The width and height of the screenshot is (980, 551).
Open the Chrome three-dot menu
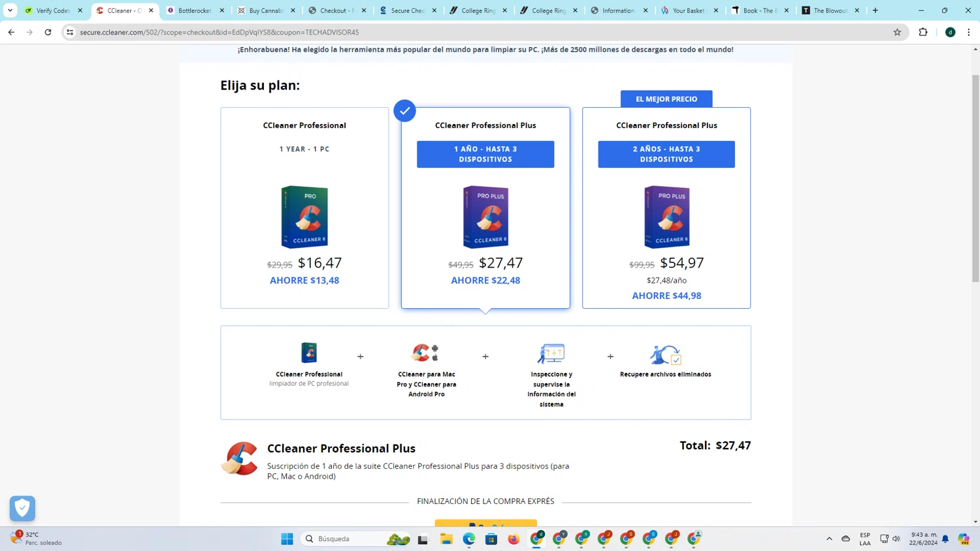pyautogui.click(x=969, y=32)
